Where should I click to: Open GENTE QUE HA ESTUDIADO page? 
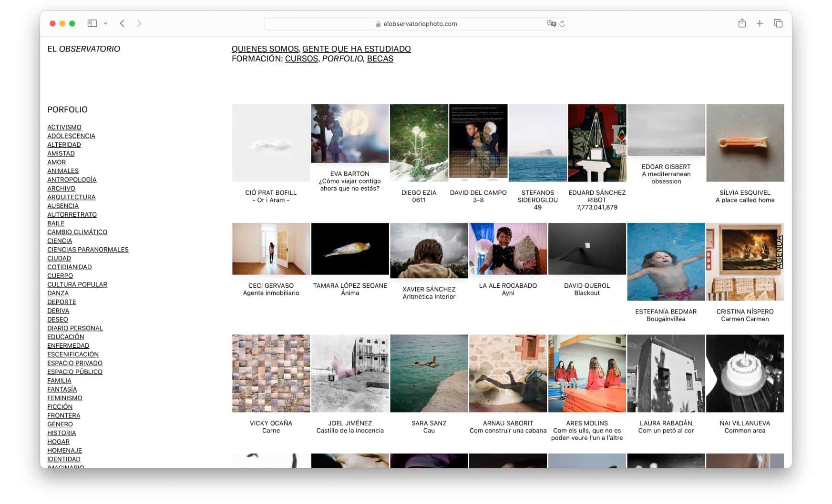pyautogui.click(x=357, y=49)
